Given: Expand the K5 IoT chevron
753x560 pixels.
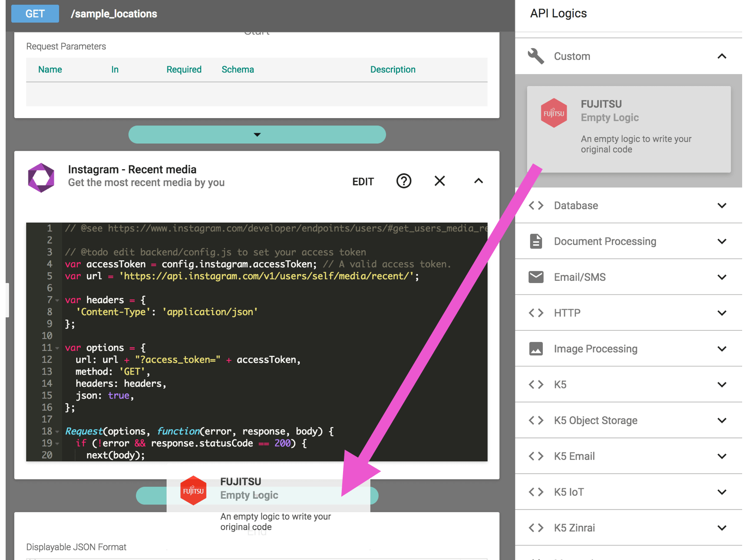Looking at the screenshot, I should (x=722, y=492).
